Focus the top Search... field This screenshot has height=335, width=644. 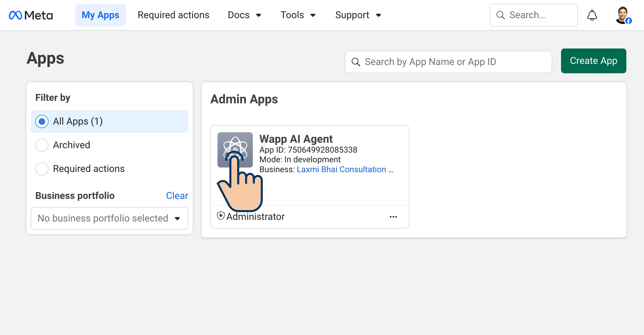(x=533, y=15)
